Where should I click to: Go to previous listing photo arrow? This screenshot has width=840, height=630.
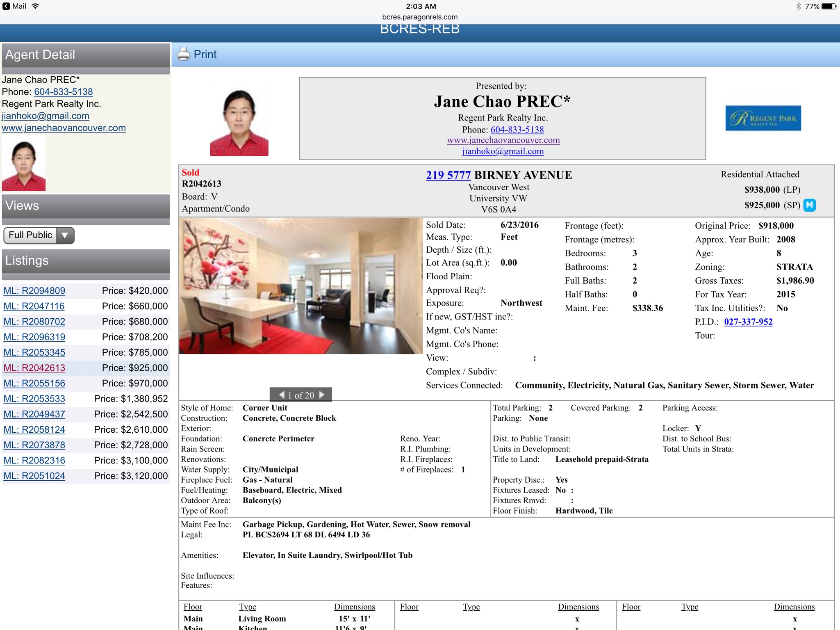tap(282, 395)
